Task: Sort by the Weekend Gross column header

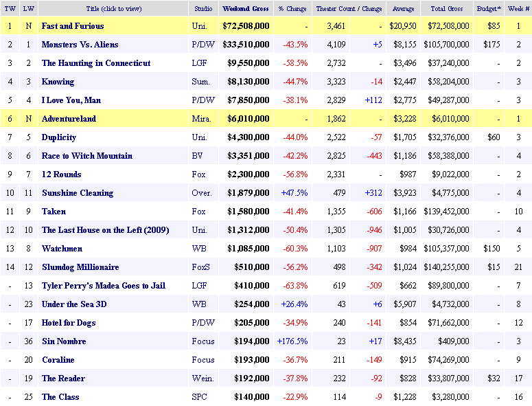Action: click(x=246, y=9)
